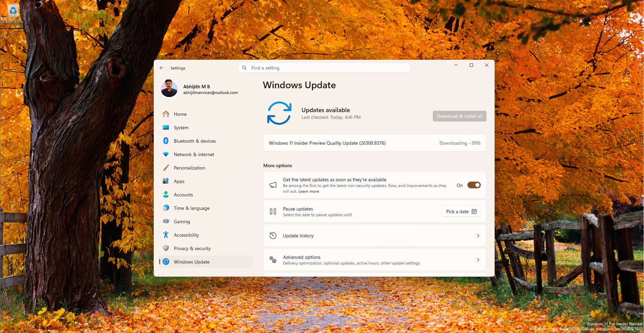Click the Gaming controller icon

click(166, 222)
